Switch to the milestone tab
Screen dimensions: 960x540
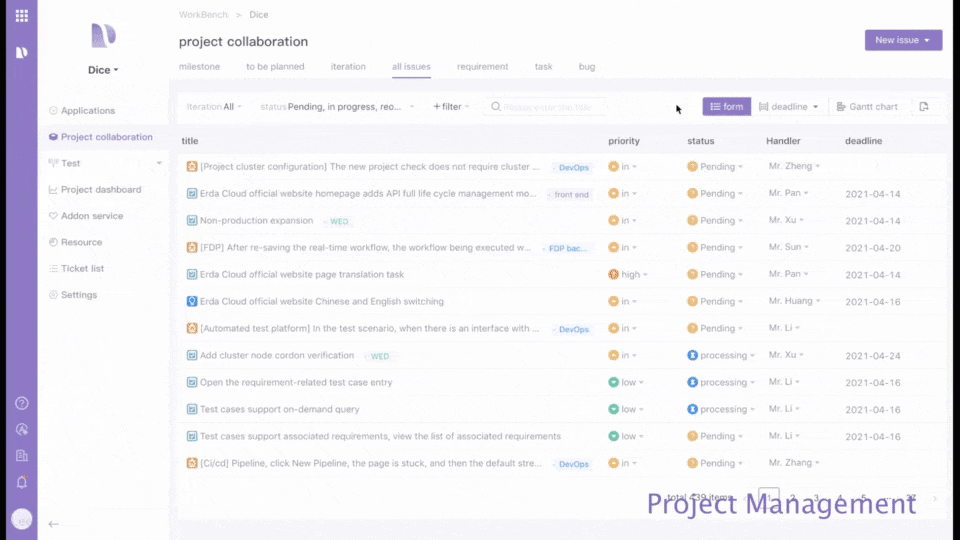199,67
